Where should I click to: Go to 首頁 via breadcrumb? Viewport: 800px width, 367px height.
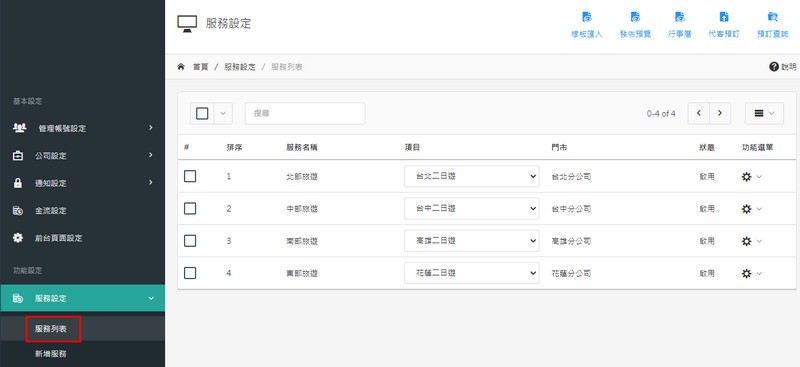201,67
